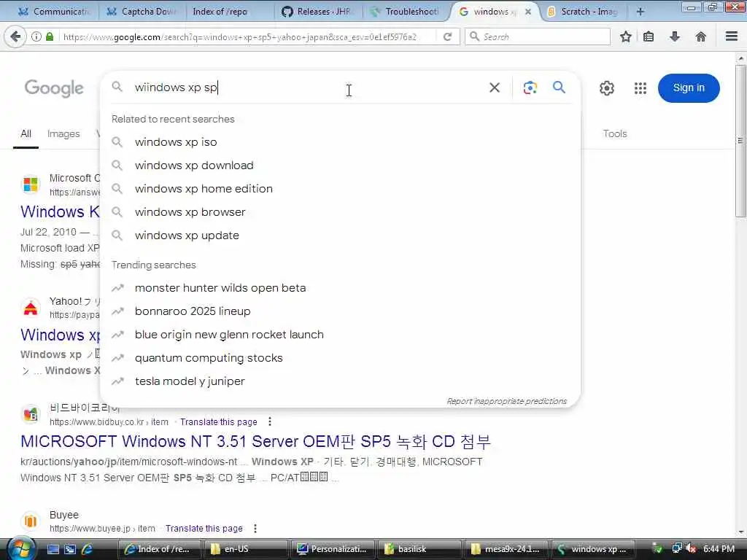Open the bookmarks list icon
Viewport: 747px width, 560px height.
tap(649, 36)
